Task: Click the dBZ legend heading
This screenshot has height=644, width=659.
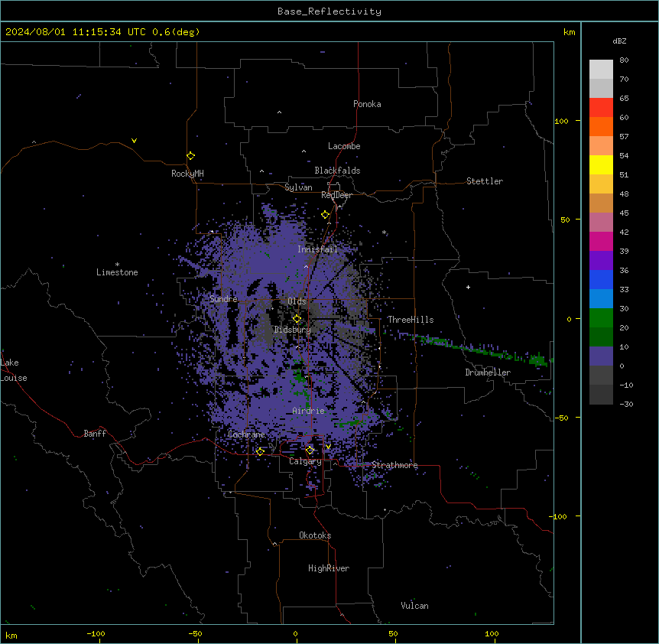Action: 619,41
